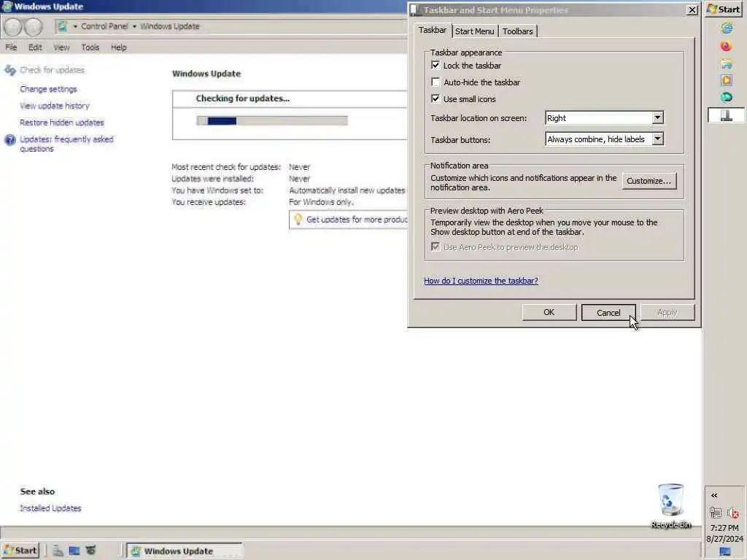Select Windows Update button in bottom taskbar
The width and height of the screenshot is (747, 560).
click(x=185, y=551)
